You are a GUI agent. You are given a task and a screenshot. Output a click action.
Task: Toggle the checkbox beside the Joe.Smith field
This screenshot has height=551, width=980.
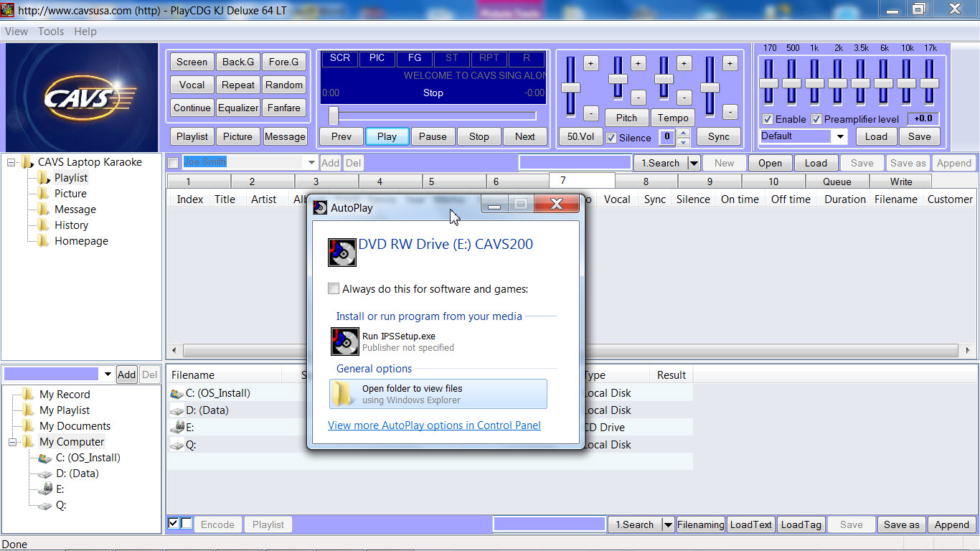(173, 163)
